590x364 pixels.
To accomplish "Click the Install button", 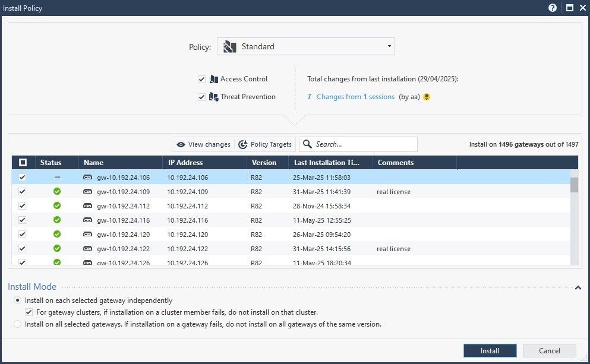I will point(490,351).
